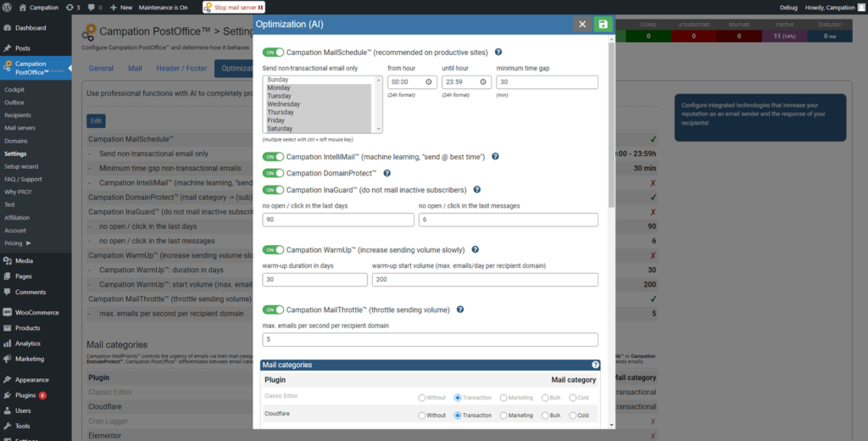This screenshot has width=868, height=441.
Task: Open Outbox submenu item
Action: [14, 103]
